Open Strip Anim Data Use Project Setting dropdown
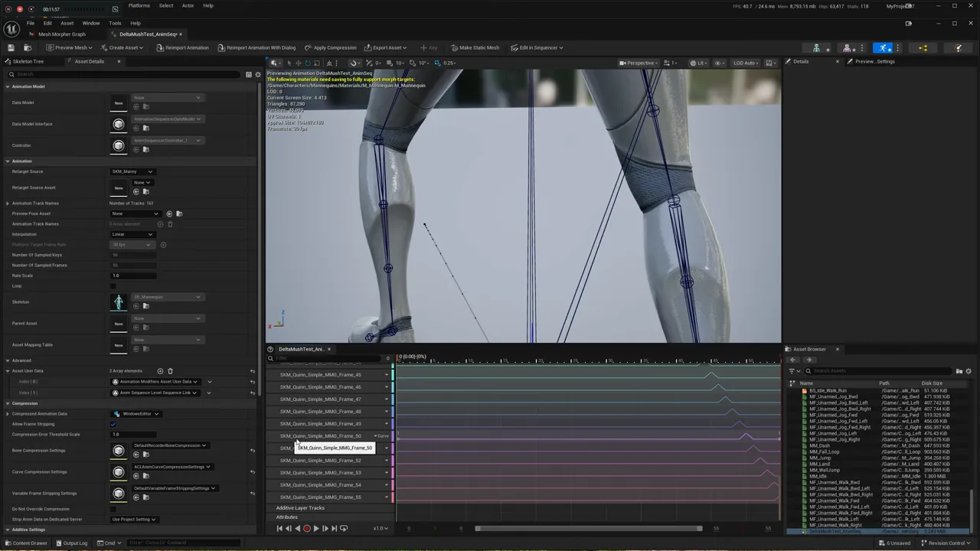Image resolution: width=980 pixels, height=551 pixels. point(134,520)
